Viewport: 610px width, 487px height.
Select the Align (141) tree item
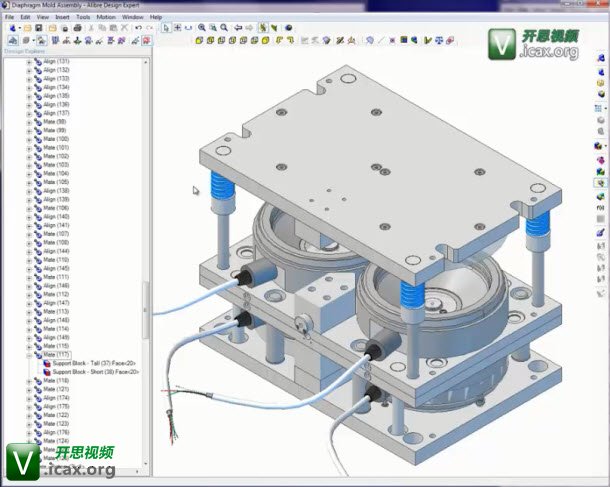pos(56,225)
